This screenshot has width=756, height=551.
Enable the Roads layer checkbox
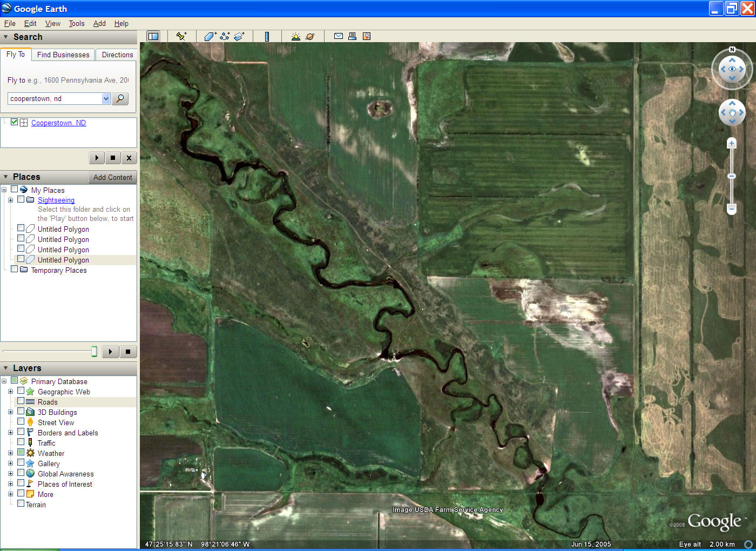(x=21, y=401)
